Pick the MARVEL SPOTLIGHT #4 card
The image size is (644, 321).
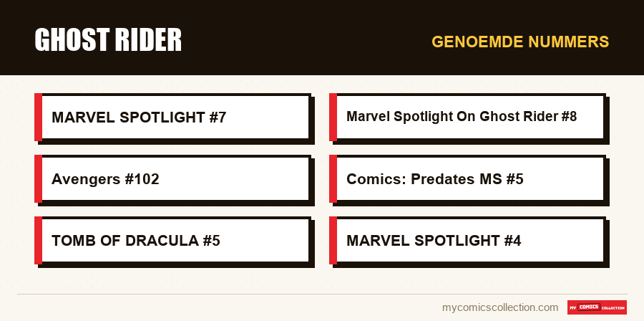point(468,241)
